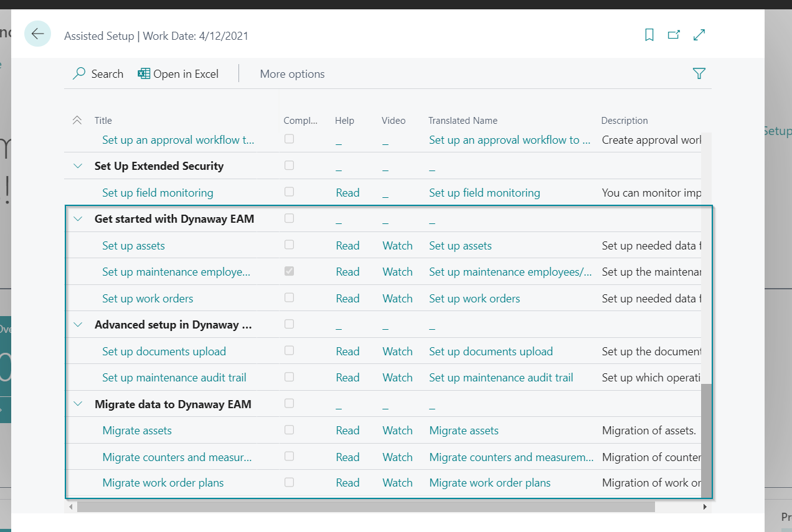Click the horizontal scrollbar thumb
Screen dimensions: 792x532
[366, 507]
